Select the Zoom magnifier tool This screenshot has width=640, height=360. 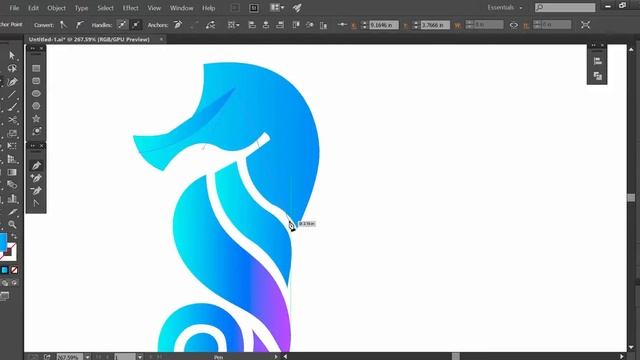(12, 224)
